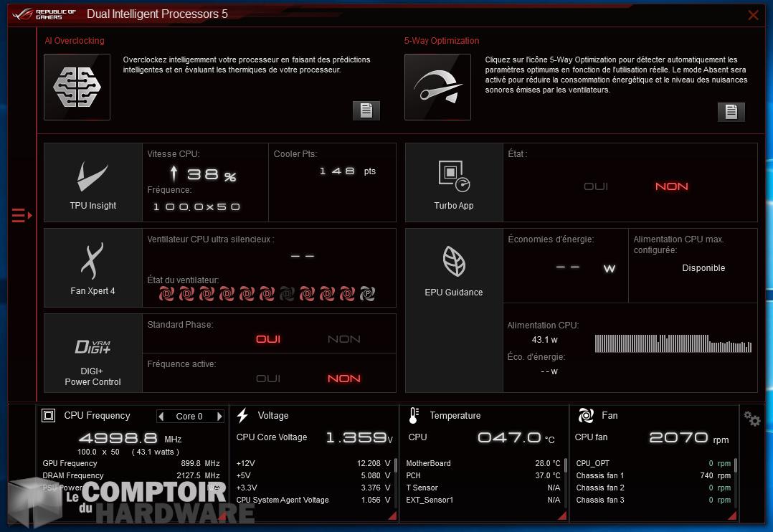Open DIGI+ Power Control settings
The width and height of the screenshot is (773, 532).
click(x=93, y=353)
